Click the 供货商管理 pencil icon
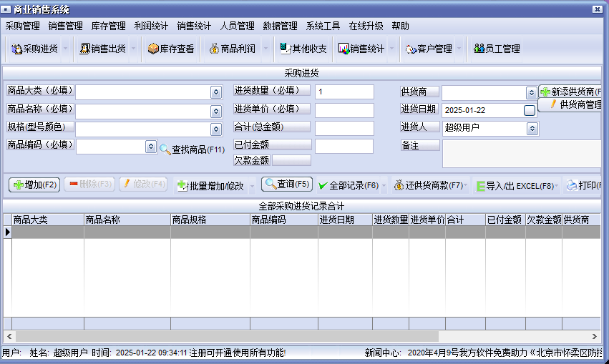 click(553, 104)
